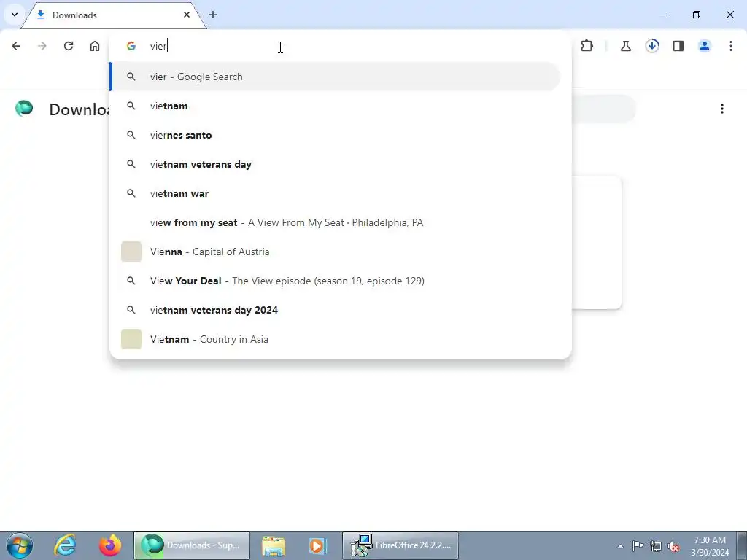Open Windows Explorer folder taskbar icon
Viewport: 747px width, 560px height.
[273, 545]
